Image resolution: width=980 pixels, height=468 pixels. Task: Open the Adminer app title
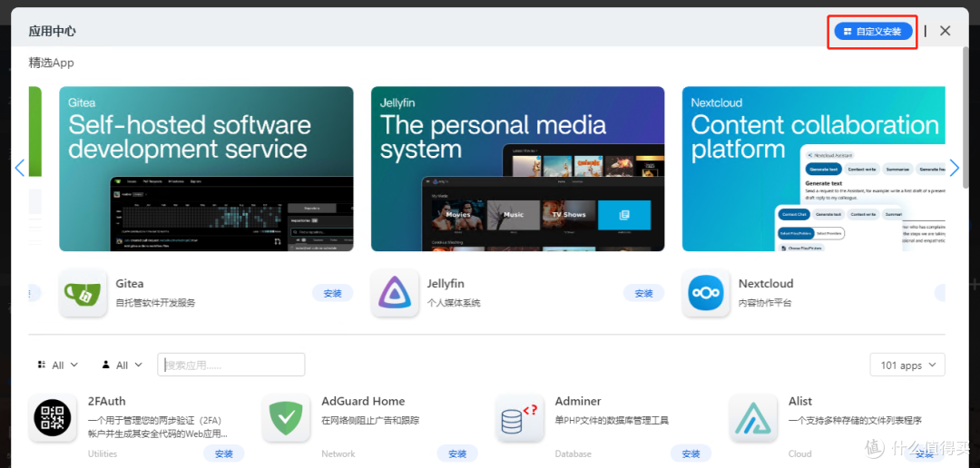pyautogui.click(x=578, y=401)
